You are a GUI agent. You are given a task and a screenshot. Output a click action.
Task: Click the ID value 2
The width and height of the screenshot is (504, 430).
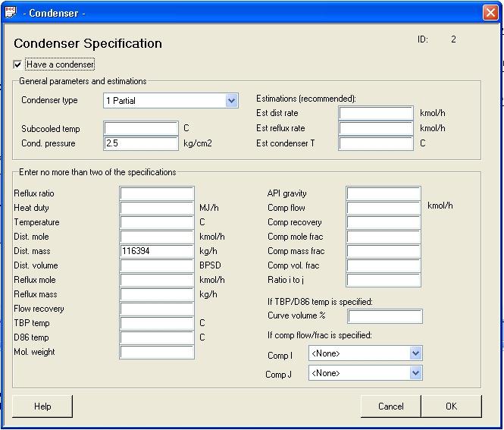tap(453, 39)
